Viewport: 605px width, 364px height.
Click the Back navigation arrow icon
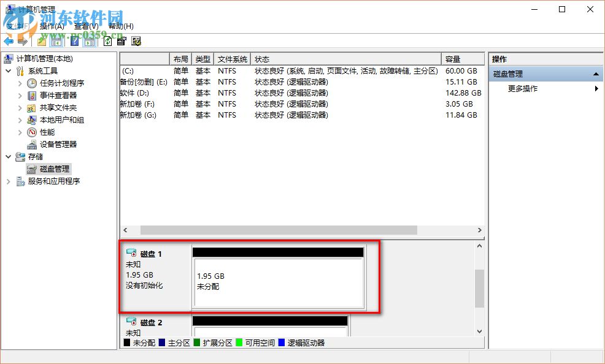tap(8, 41)
